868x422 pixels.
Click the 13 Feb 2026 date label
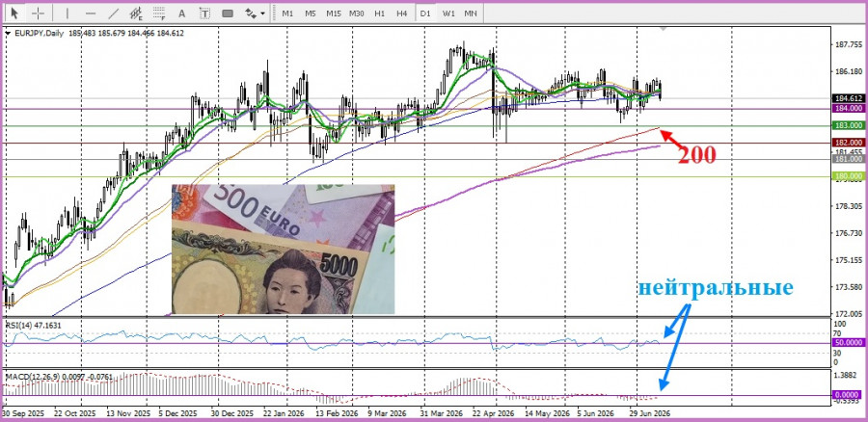[336, 413]
